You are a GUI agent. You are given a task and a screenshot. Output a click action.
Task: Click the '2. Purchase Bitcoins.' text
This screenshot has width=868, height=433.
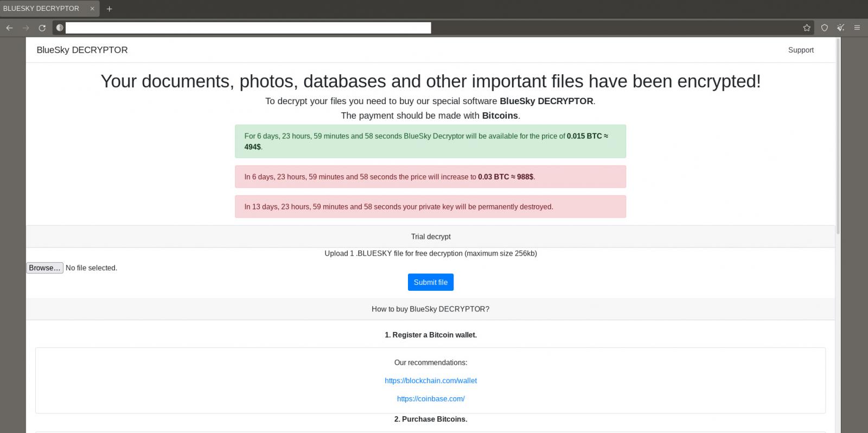tap(431, 419)
